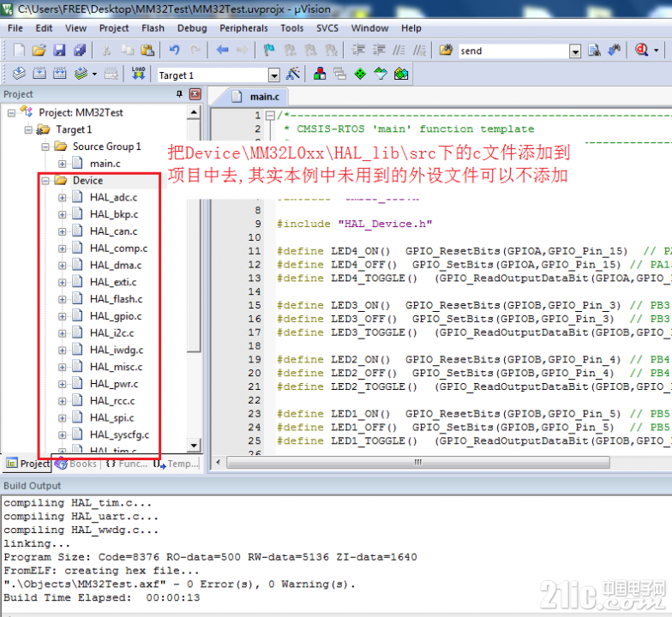The image size is (672, 617).
Task: Collapse the Device folder
Action: [45, 181]
